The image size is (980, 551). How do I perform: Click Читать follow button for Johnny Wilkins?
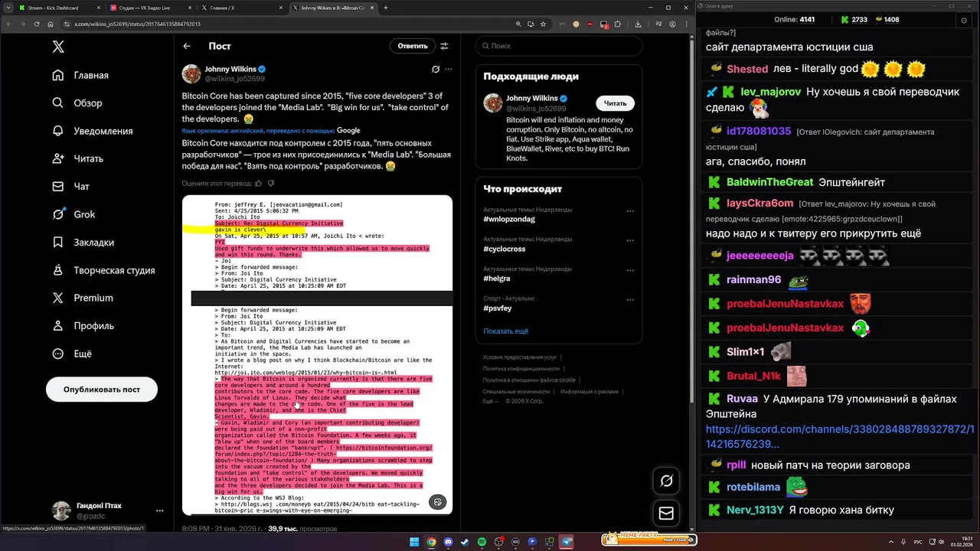(615, 103)
